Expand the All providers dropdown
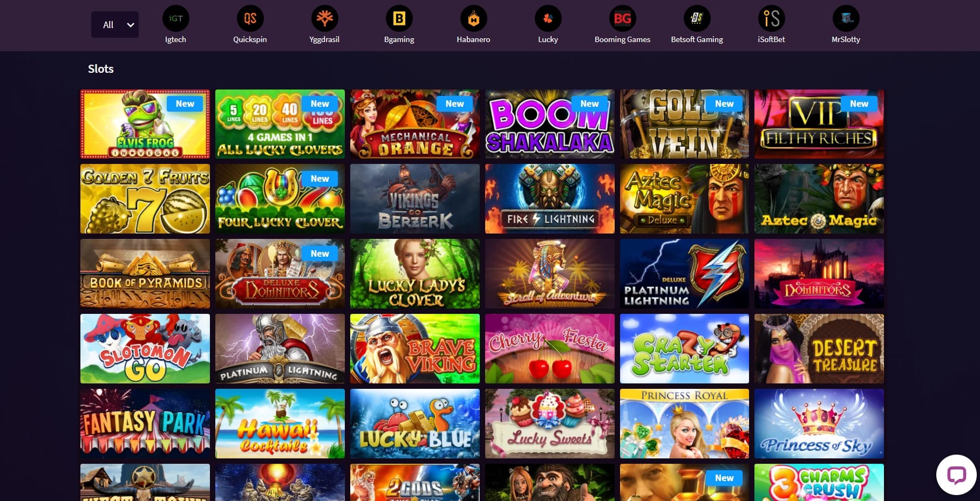The image size is (980, 501). (115, 25)
